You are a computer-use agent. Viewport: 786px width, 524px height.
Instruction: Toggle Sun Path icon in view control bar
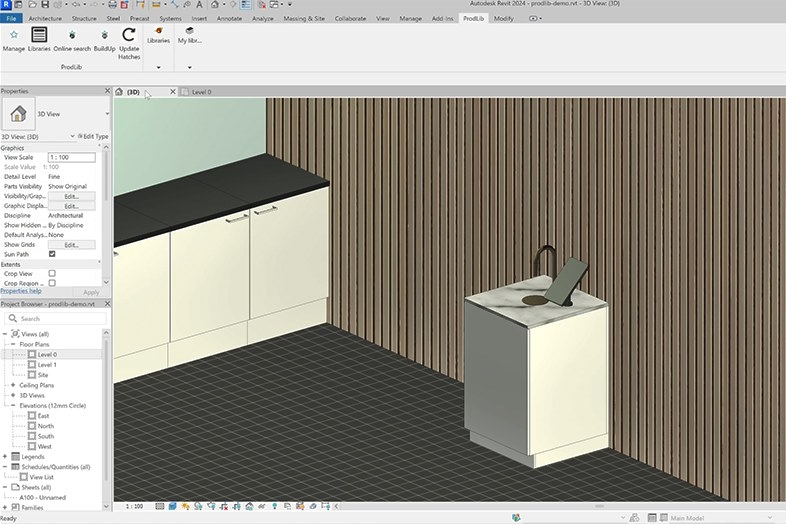tap(185, 506)
